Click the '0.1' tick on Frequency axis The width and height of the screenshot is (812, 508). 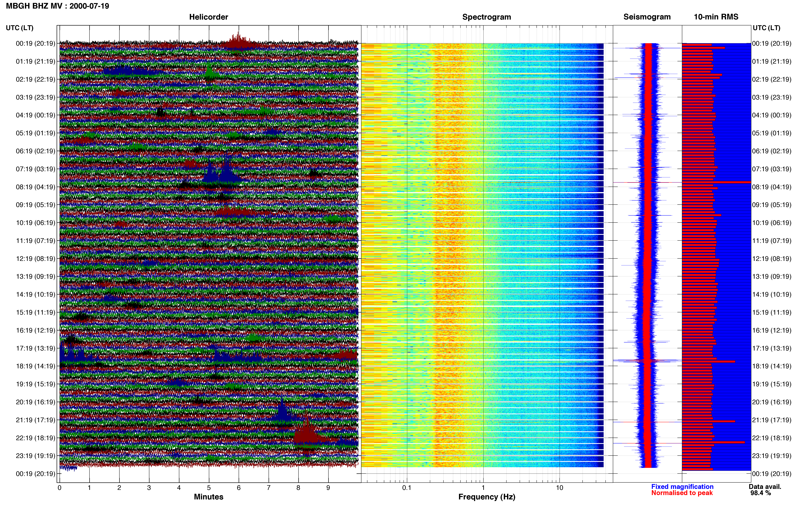click(407, 488)
